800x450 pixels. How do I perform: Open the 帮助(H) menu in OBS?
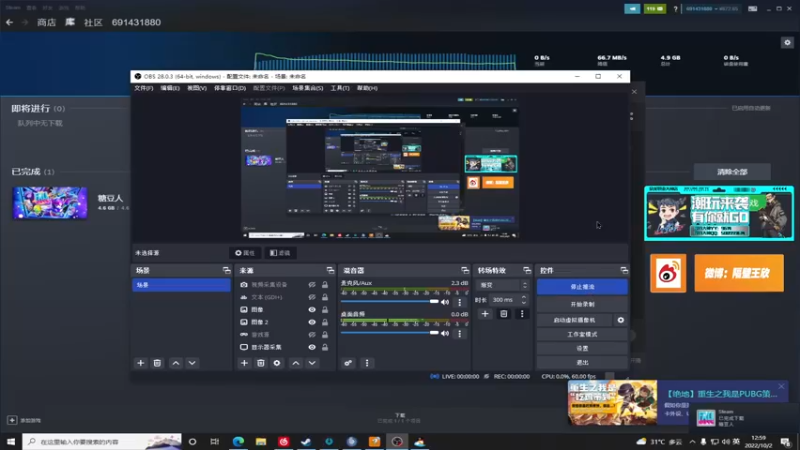(367, 88)
